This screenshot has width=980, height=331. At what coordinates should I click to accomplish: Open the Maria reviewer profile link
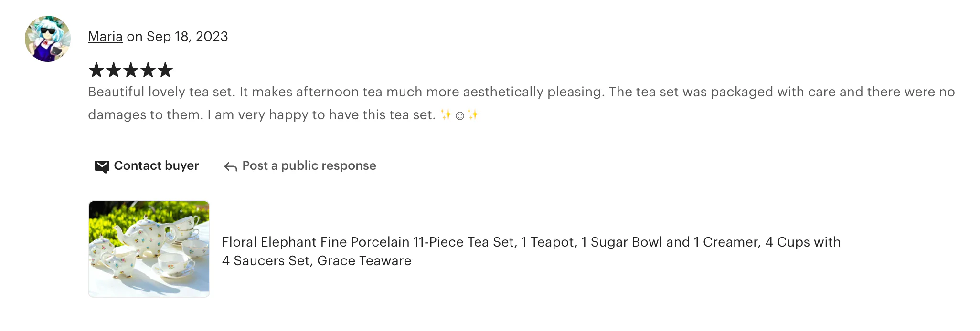pos(105,37)
